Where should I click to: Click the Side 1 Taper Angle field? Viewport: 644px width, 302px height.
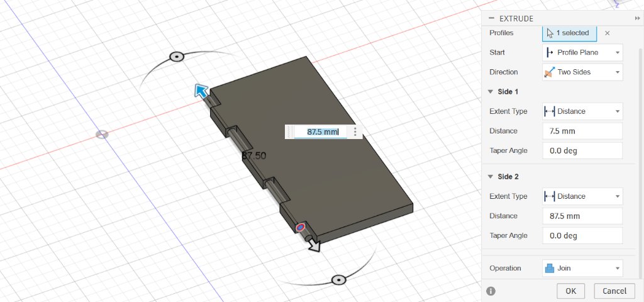[x=582, y=151]
